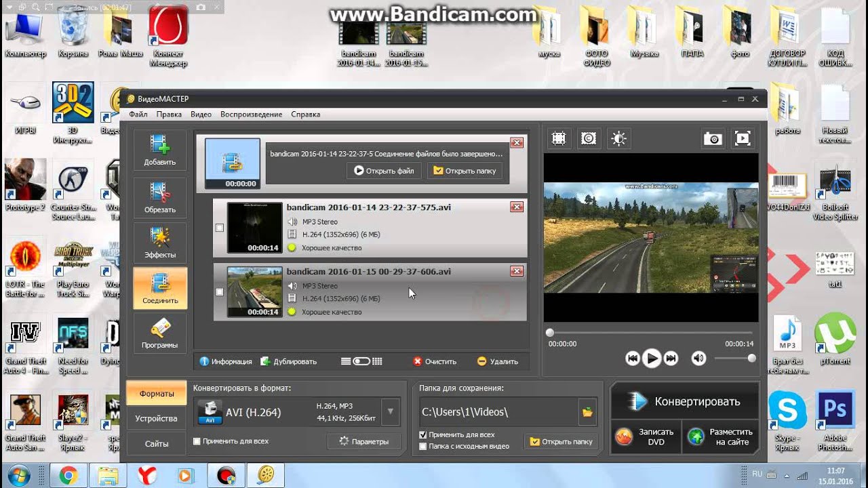868x488 pixels.
Task: Click Разместить на сайте button
Action: [x=722, y=436]
